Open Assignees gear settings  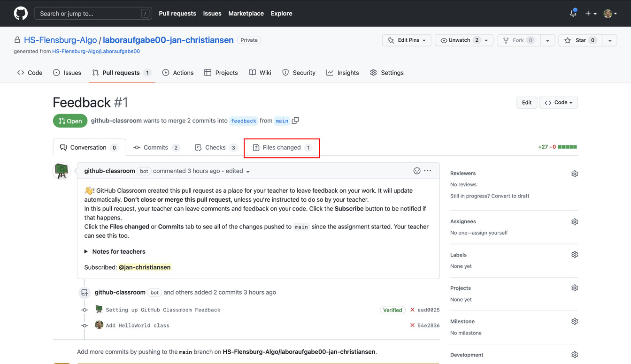point(574,222)
